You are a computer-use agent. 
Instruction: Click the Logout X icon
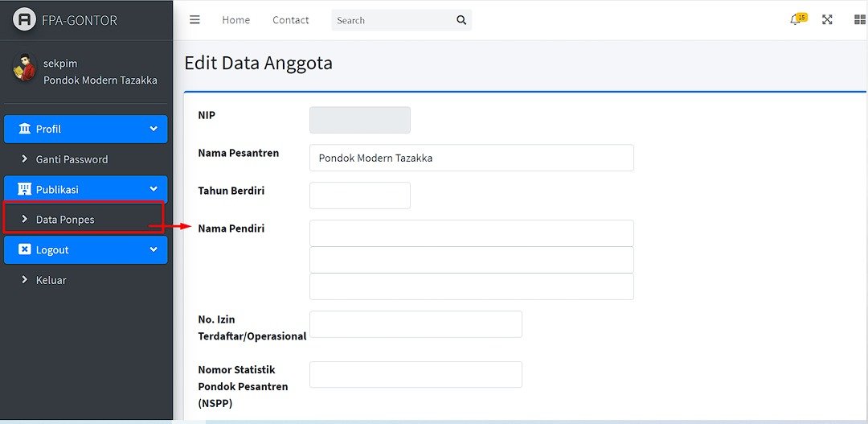(x=24, y=250)
